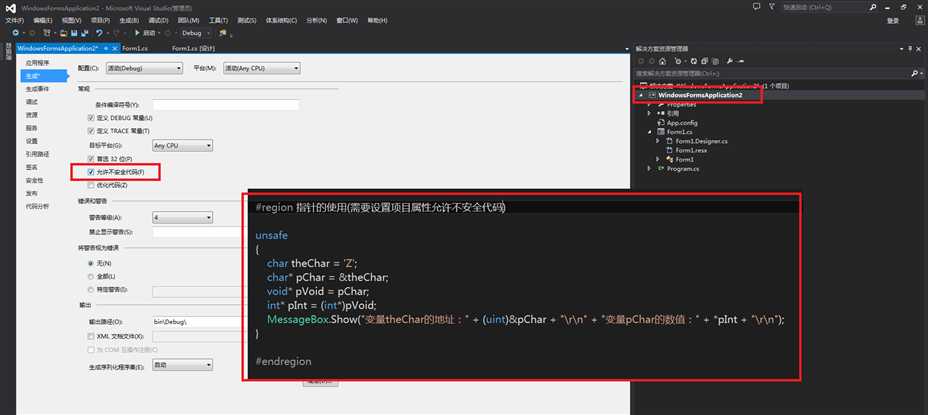This screenshot has height=415, width=928.
Task: Collapse the Form1.cs tree node
Action: [650, 132]
